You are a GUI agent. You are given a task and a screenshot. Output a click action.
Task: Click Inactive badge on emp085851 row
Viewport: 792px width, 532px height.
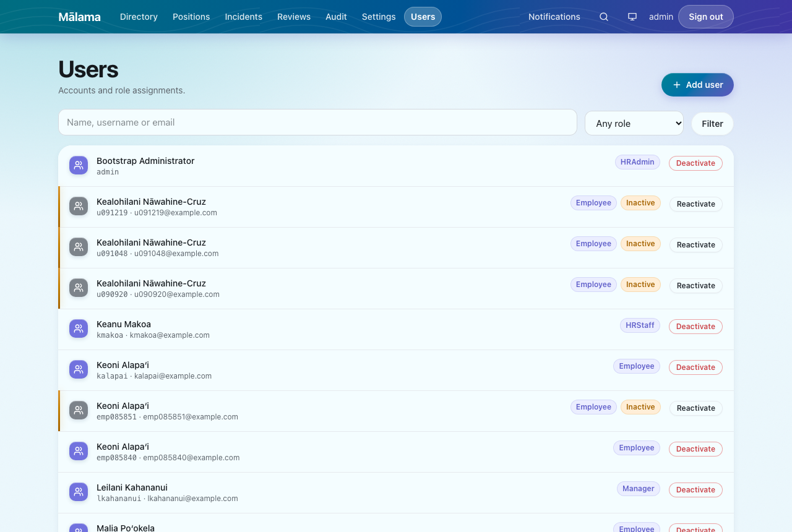tap(640, 407)
